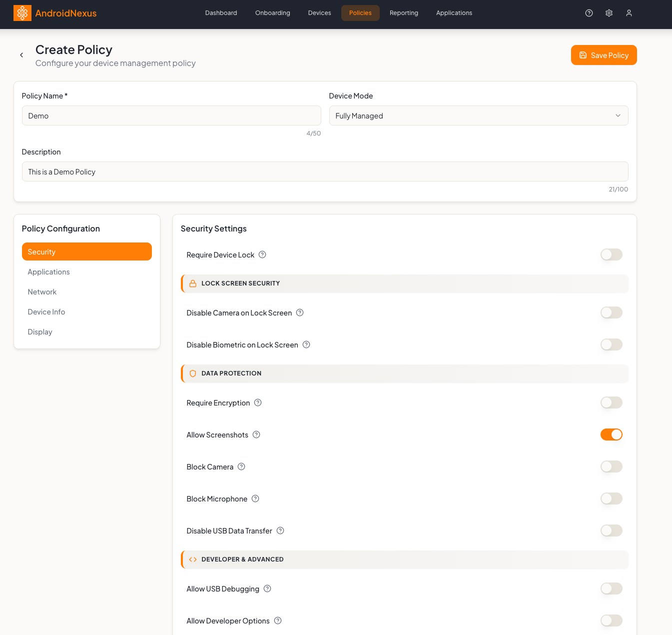Click the AndroidNexus logo icon
The width and height of the screenshot is (672, 635).
22,12
